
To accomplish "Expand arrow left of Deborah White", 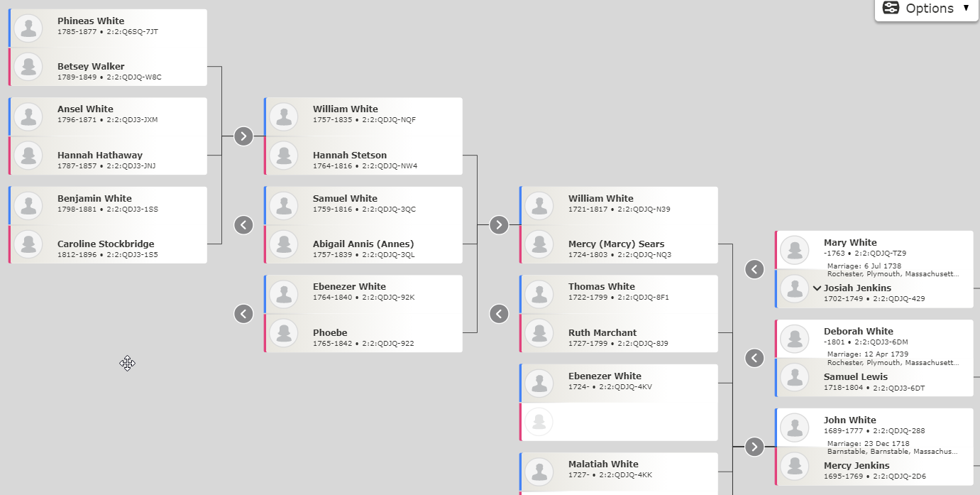I will (x=754, y=358).
